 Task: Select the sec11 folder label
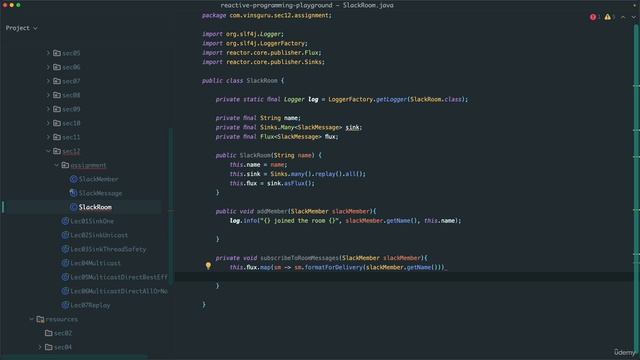71,137
